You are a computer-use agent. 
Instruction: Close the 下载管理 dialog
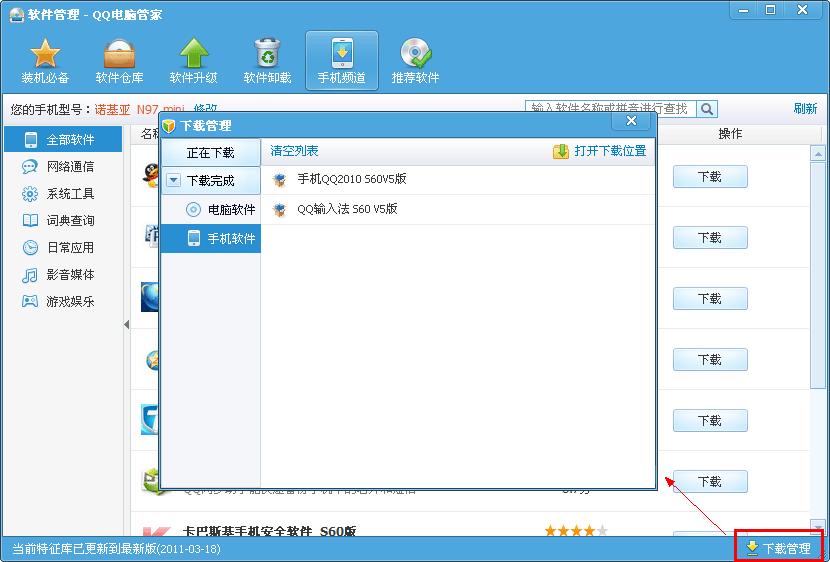(631, 121)
